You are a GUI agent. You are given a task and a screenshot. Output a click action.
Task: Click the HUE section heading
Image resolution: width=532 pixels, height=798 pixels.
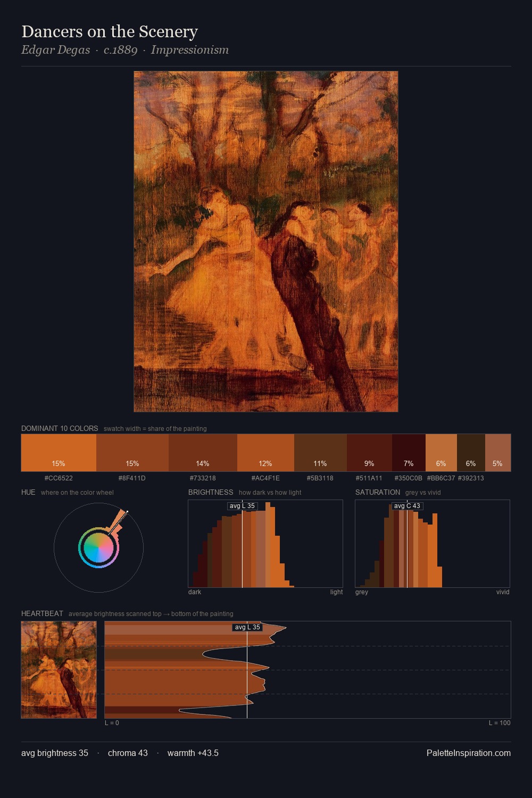28,492
